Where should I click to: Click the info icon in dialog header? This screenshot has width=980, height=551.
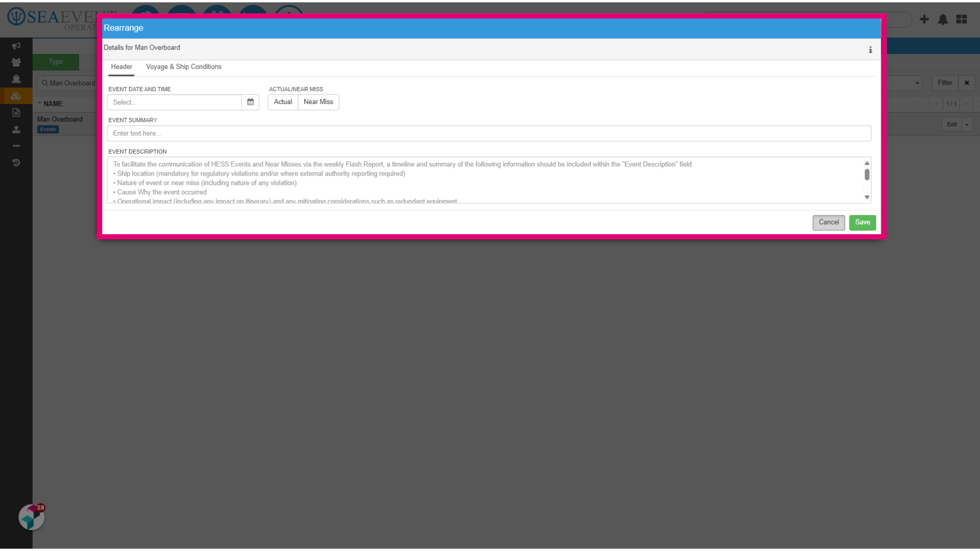(x=870, y=49)
